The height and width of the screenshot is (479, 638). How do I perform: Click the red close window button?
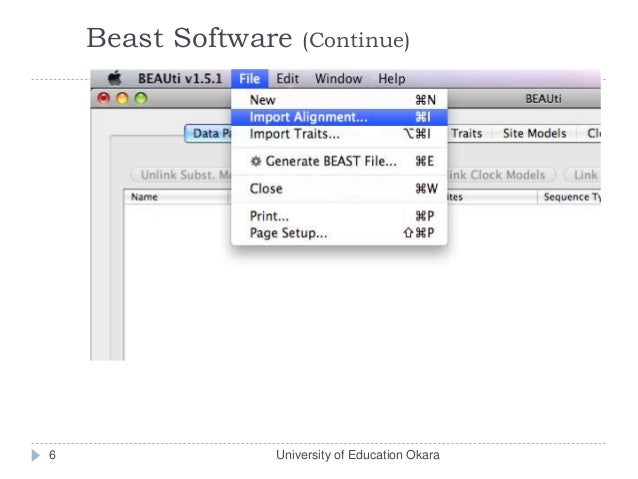(x=104, y=98)
